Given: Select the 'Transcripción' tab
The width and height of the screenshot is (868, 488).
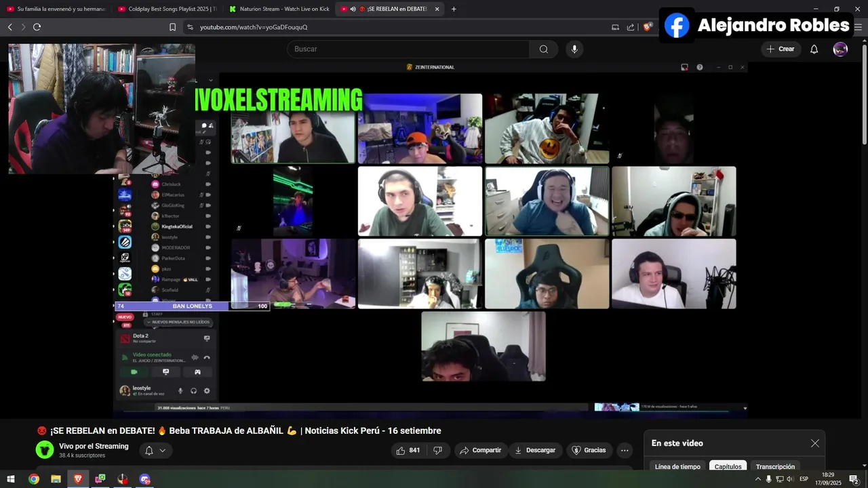Looking at the screenshot, I should 775,467.
